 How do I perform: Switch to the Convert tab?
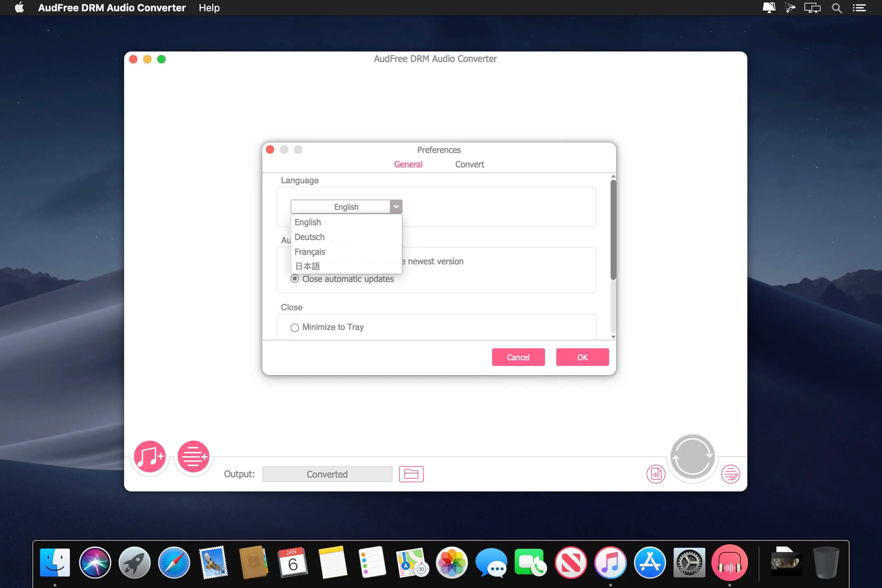[470, 164]
